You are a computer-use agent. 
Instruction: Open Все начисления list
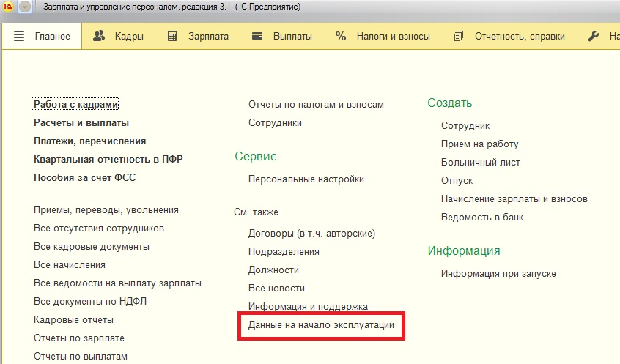point(70,265)
